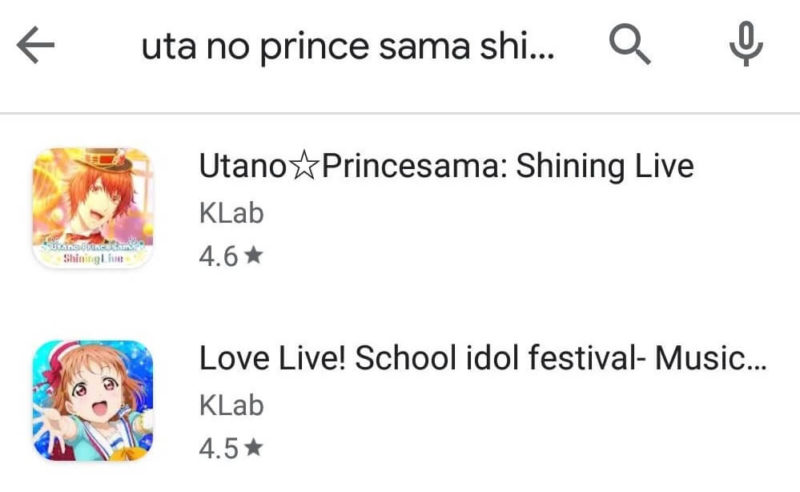800x492 pixels.
Task: Click the Shining Live logo inside the first icon
Action: coord(92,252)
